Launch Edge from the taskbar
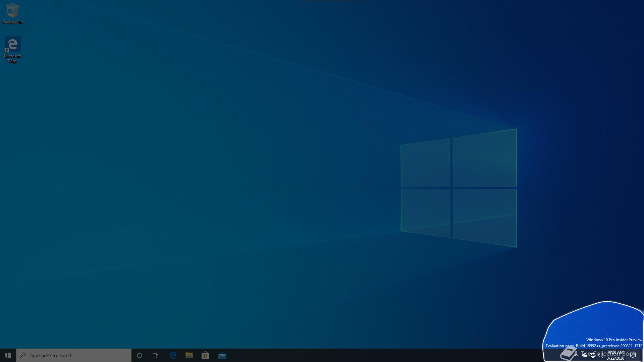The width and height of the screenshot is (644, 362). click(x=173, y=355)
